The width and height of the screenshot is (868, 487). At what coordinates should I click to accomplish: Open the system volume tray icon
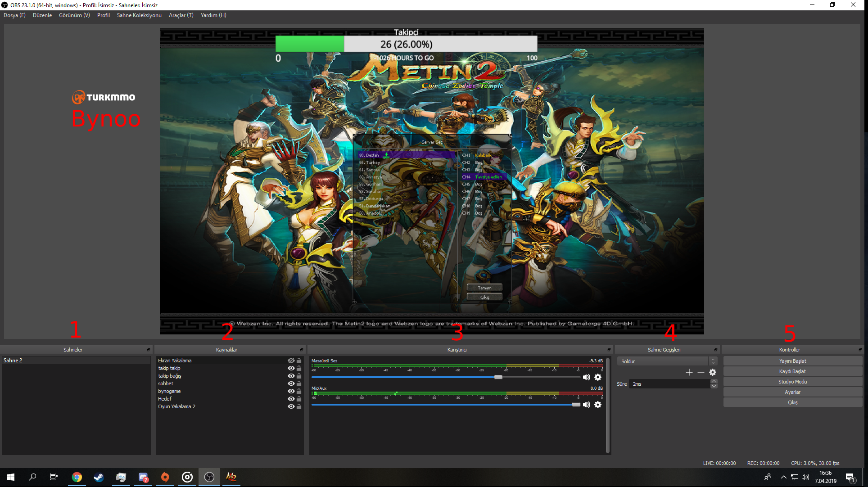pyautogui.click(x=805, y=477)
